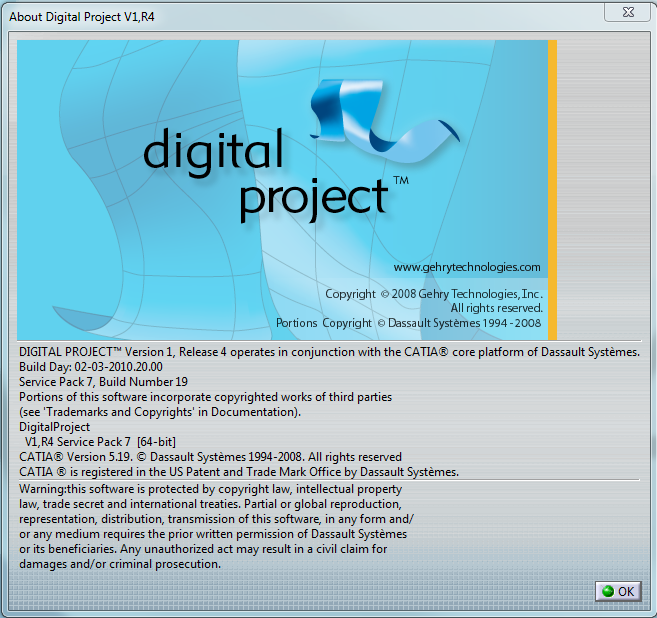Click 'or any medium requires the prior' line
Image resolution: width=657 pixels, height=618 pixels.
tap(213, 534)
